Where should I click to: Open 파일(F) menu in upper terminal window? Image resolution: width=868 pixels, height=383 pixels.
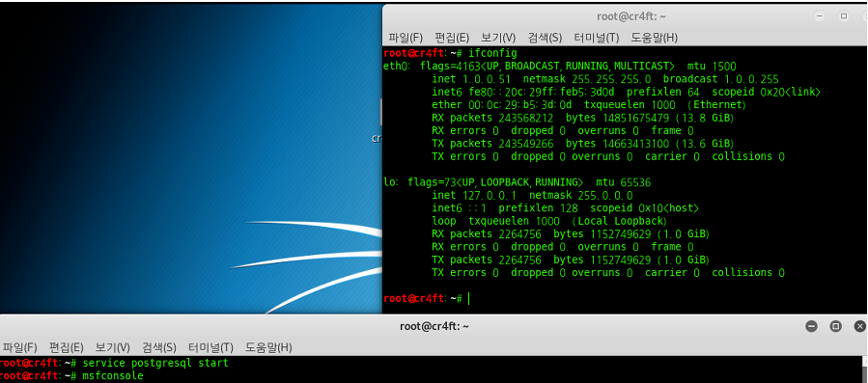tap(406, 38)
